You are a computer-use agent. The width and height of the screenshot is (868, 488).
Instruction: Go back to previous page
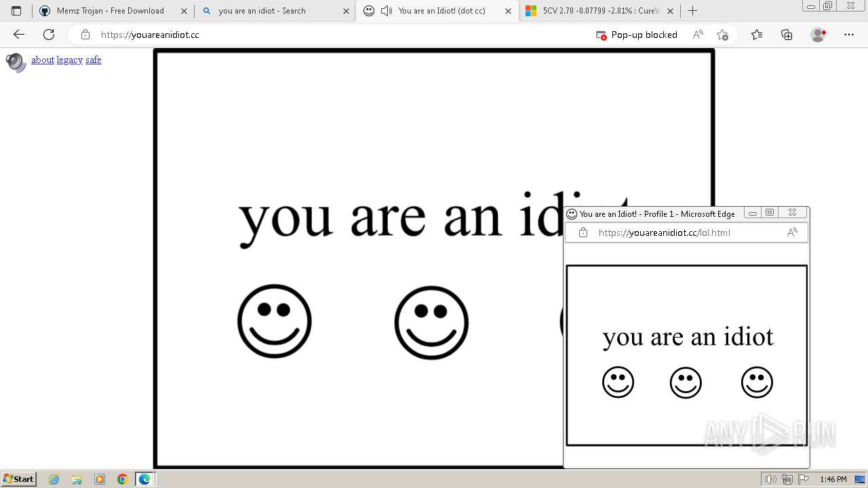[19, 35]
